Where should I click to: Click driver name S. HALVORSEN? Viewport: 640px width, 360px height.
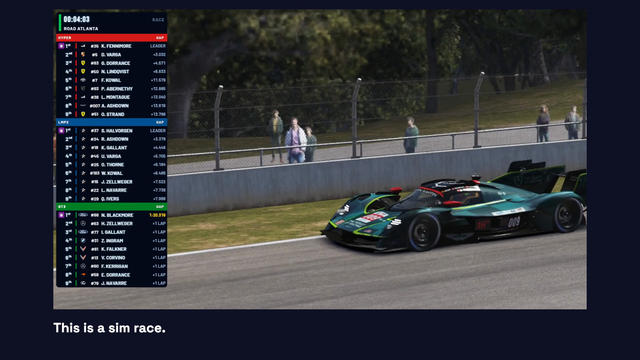coord(117,131)
